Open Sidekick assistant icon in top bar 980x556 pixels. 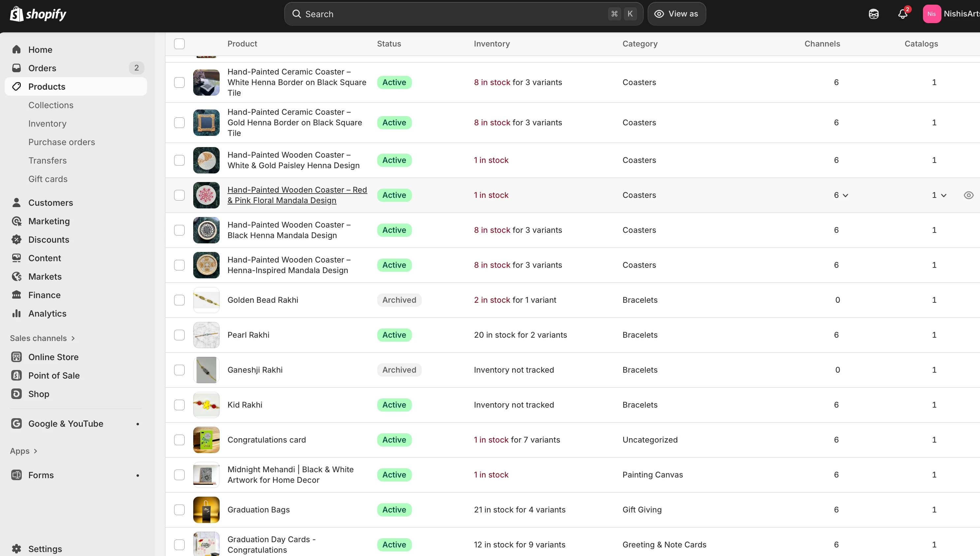(873, 14)
